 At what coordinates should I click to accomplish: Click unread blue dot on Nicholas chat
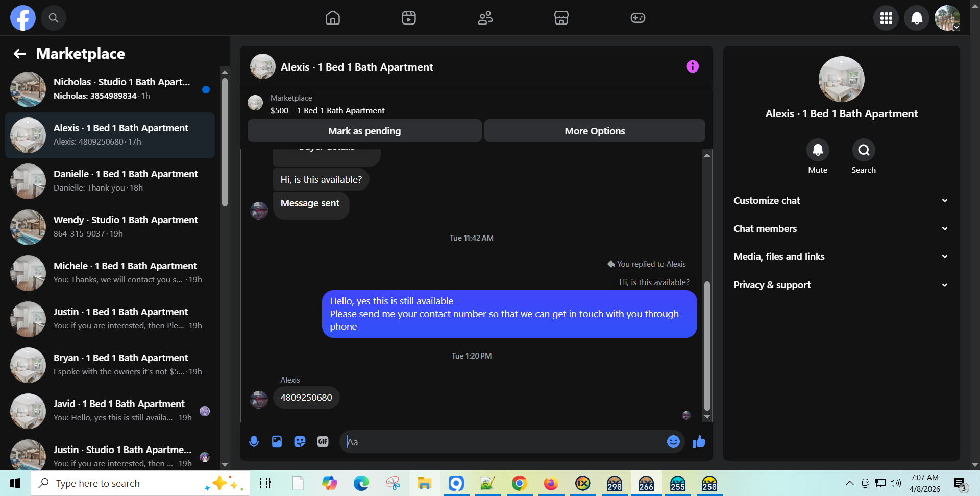click(206, 89)
